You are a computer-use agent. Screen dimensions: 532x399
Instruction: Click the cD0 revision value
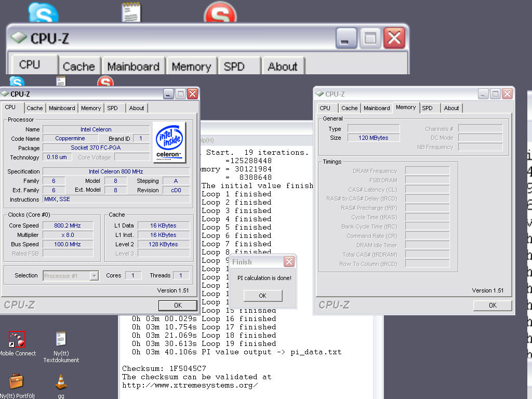tap(176, 190)
